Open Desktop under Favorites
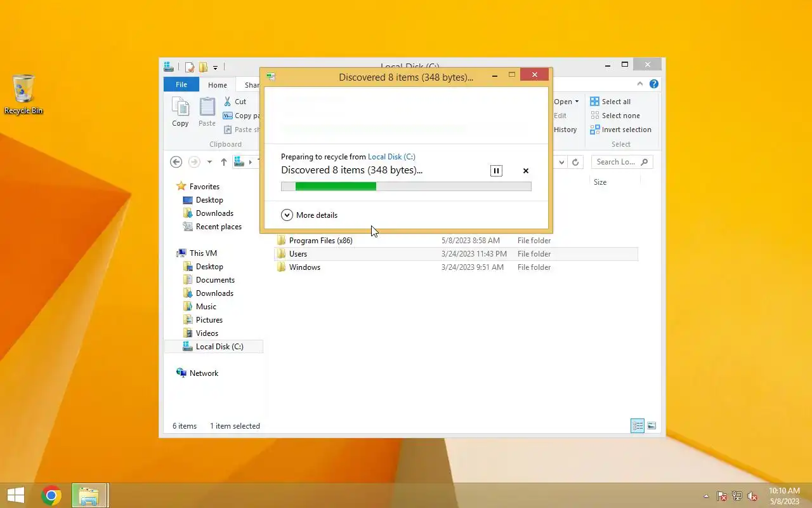Screen dimensions: 812x508 coord(209,200)
